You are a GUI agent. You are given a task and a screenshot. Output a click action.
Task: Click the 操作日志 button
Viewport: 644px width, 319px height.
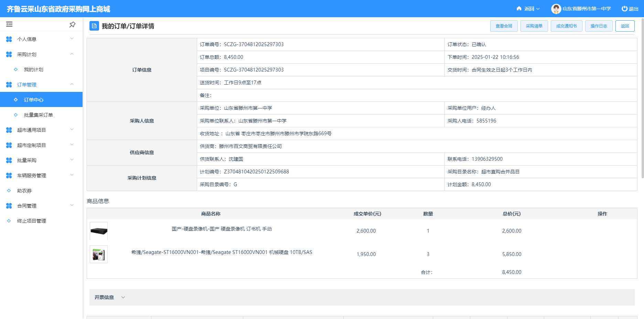599,26
